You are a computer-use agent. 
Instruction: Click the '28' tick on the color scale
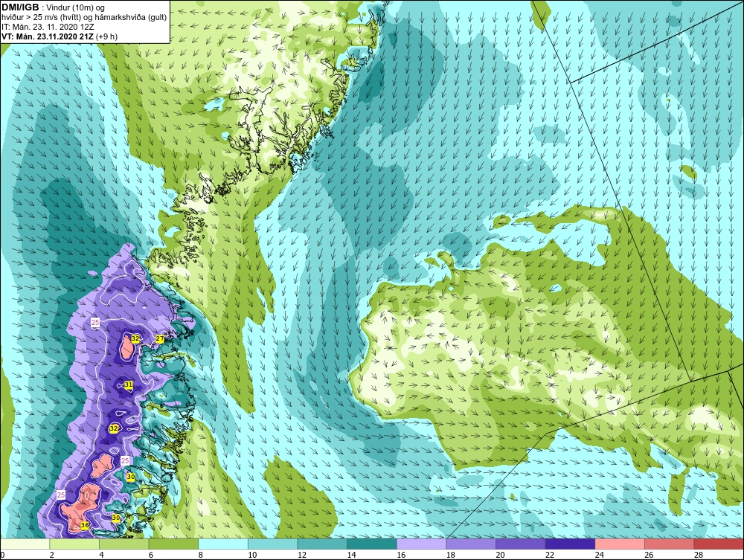(699, 555)
